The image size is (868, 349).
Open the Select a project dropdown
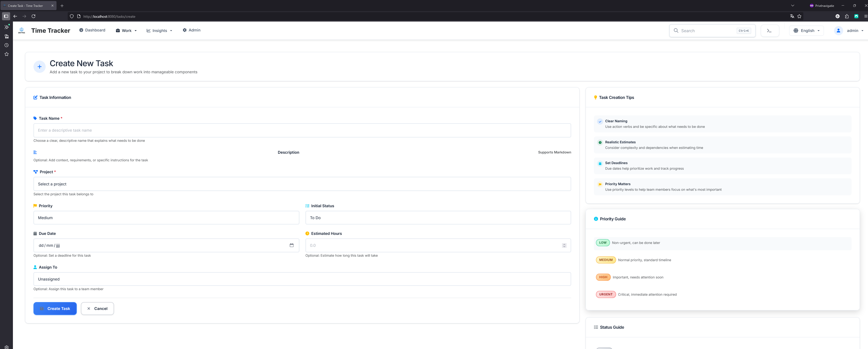coord(302,184)
